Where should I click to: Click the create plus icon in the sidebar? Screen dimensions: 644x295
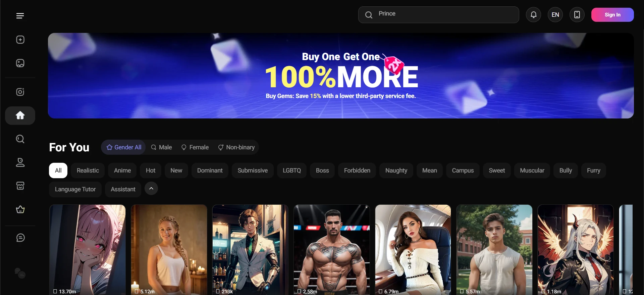coord(20,40)
